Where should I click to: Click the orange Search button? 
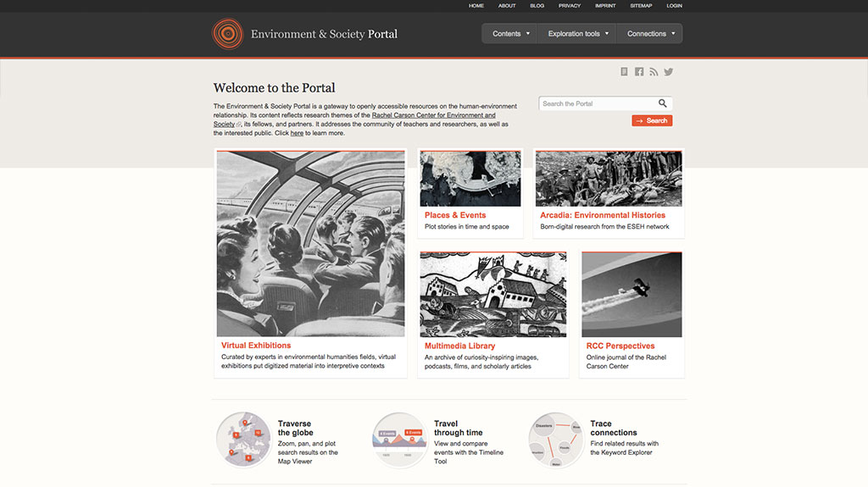tap(652, 120)
